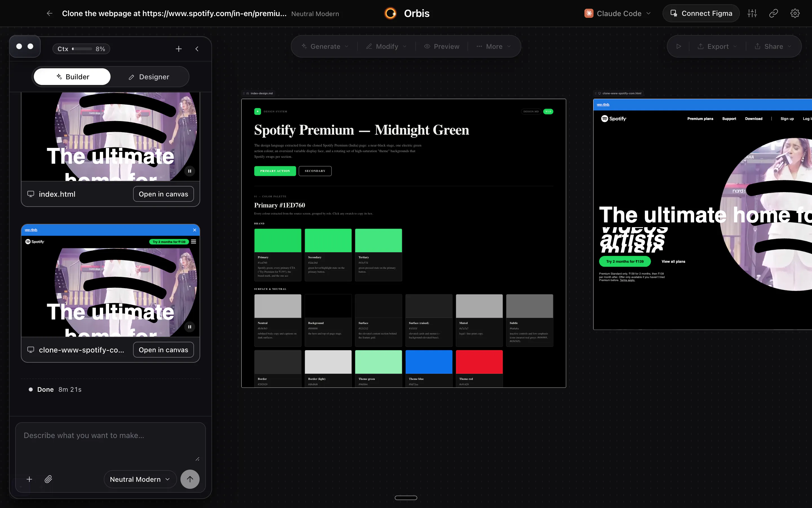
Task: Select the clone-www-spotify-com.html frame label
Action: pos(622,93)
